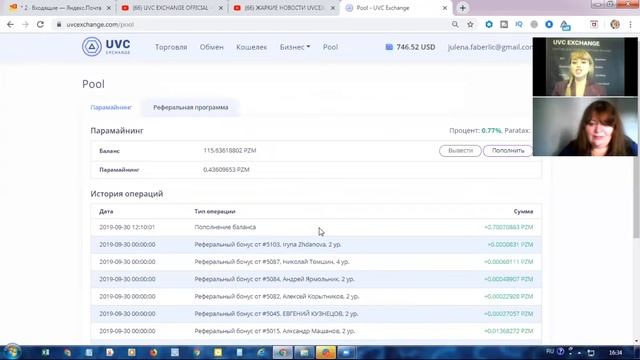Viewport: 640px width, 360px height.
Task: Click the gray round extension icon
Action: 534,24
